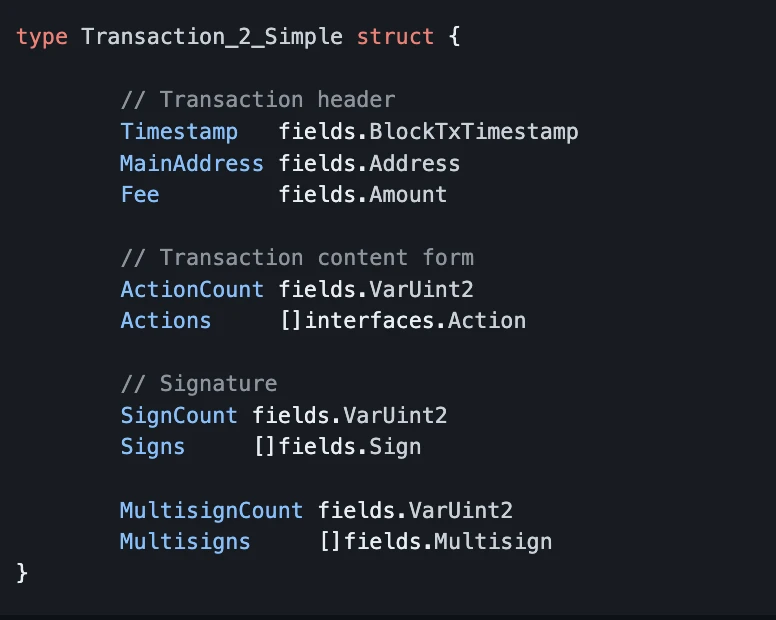Click the Timestamp field name
The image size is (776, 620).
(179, 132)
